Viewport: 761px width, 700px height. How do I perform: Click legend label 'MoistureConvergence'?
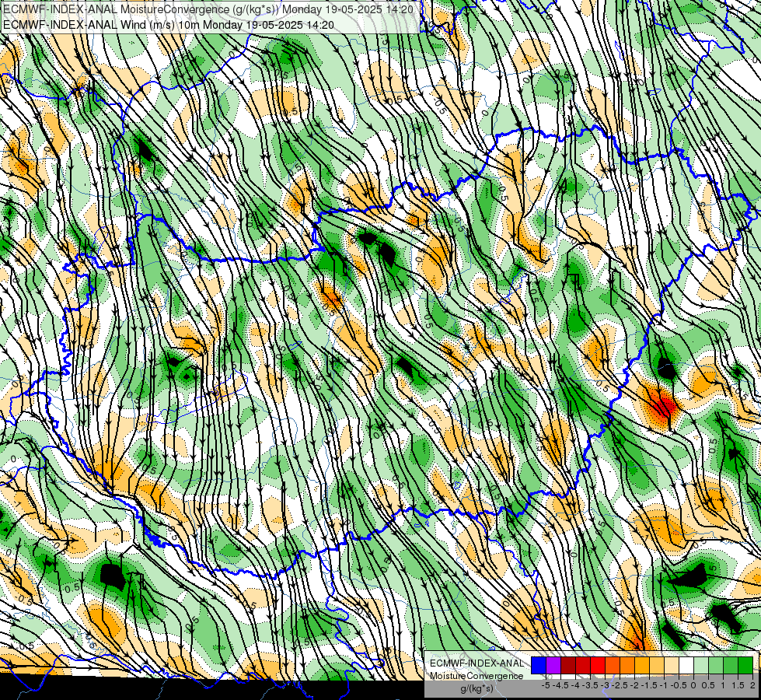[x=476, y=676]
